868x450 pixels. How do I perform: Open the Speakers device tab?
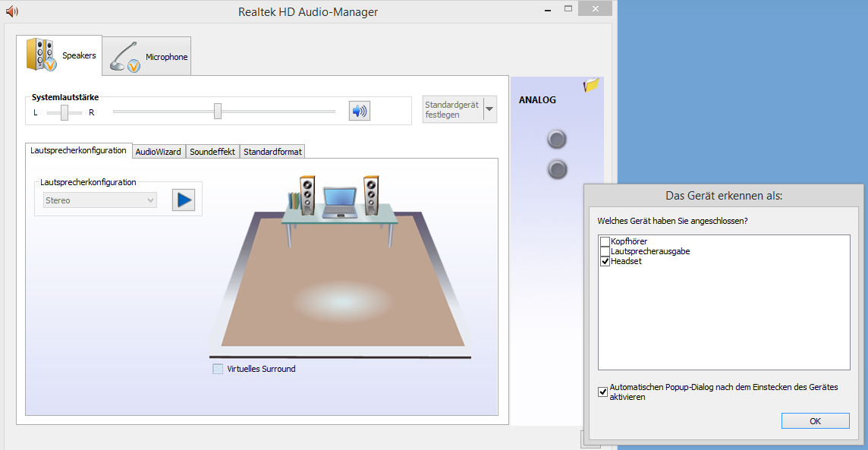[59, 55]
